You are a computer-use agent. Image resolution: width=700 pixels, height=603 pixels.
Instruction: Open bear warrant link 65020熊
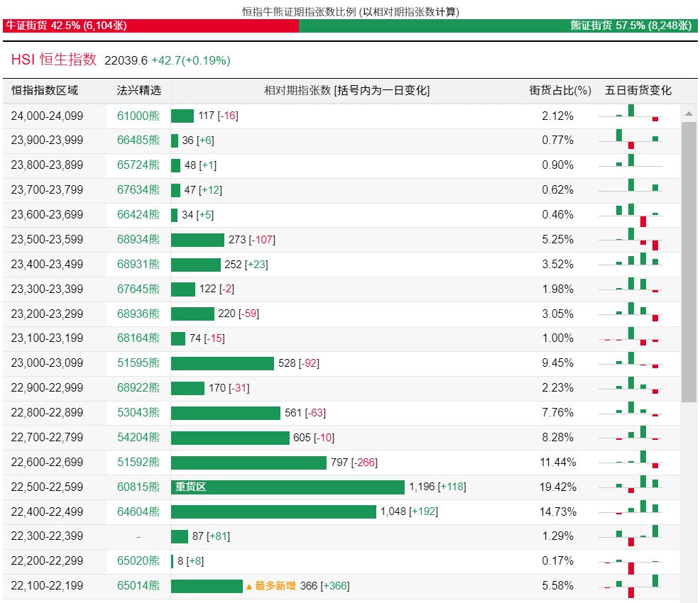tap(138, 561)
